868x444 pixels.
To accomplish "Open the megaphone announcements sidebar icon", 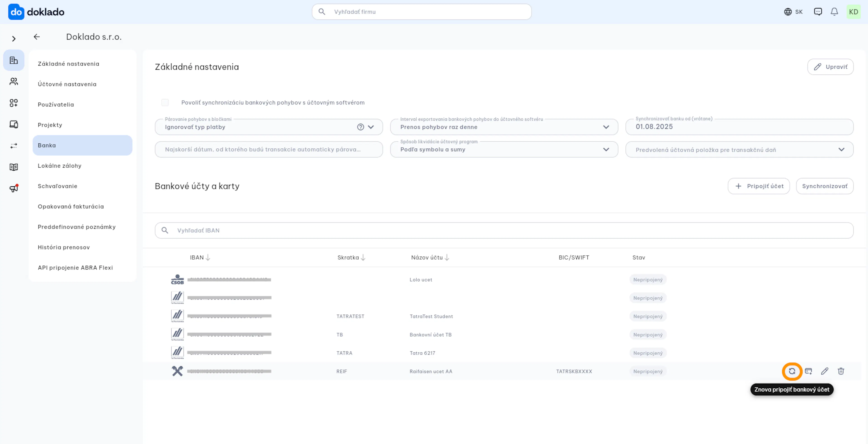I will point(14,188).
